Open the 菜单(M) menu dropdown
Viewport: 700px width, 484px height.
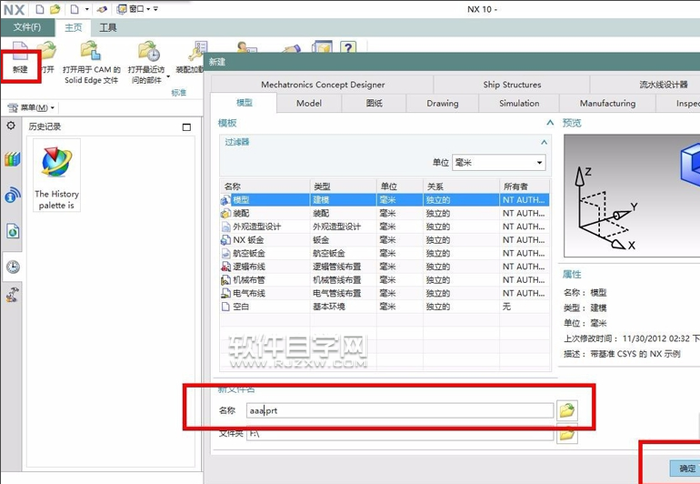[31, 108]
